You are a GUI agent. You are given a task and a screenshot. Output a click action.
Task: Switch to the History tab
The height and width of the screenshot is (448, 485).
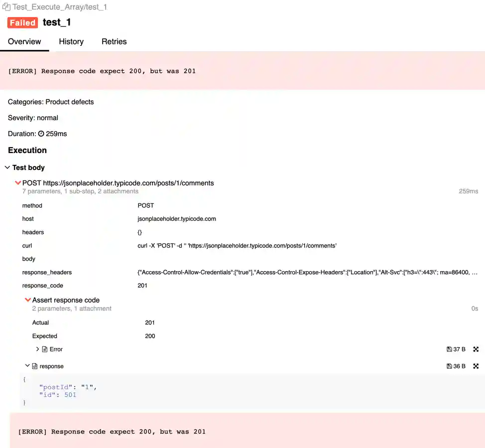tap(71, 41)
